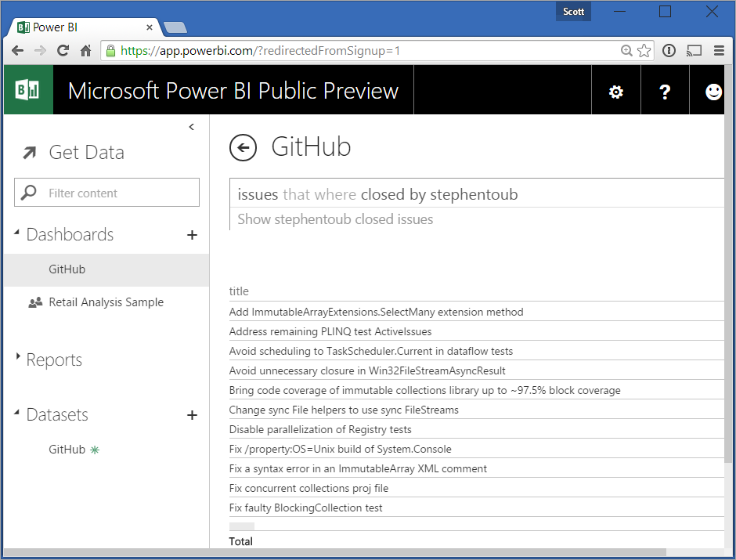The image size is (736, 560).
Task: Open the settings gear menu
Action: pos(616,92)
